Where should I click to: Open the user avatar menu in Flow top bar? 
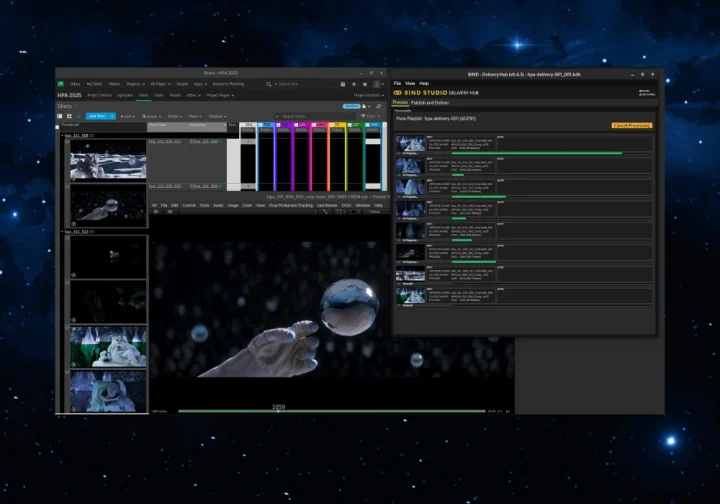[377, 84]
